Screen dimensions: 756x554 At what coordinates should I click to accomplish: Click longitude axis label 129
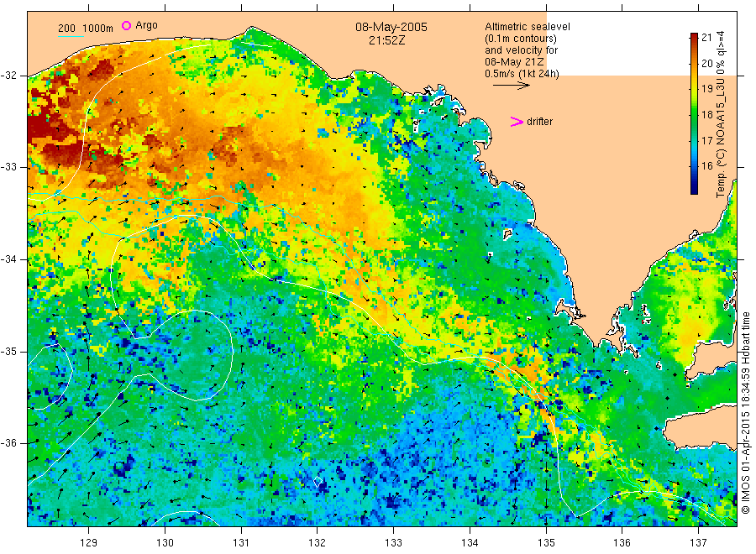point(89,543)
